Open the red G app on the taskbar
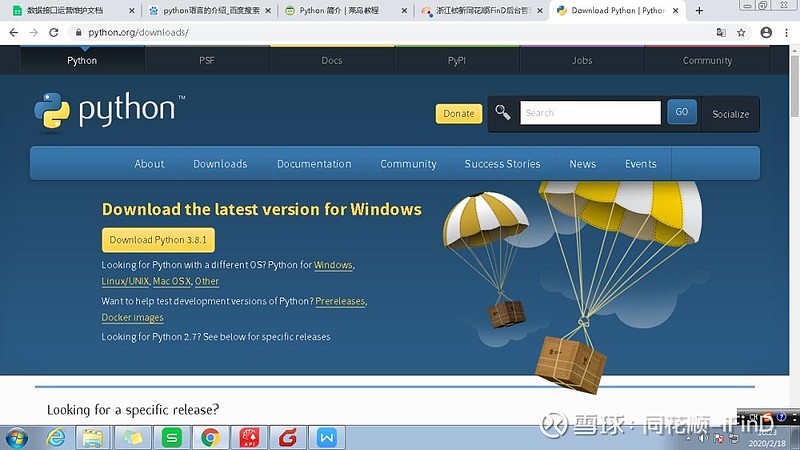Screen dimensions: 800x450 pos(288,438)
